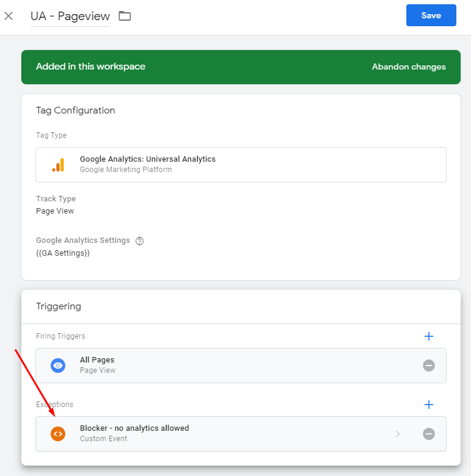The width and height of the screenshot is (471, 476).
Task: Open help for Google Analytics Settings
Action: [140, 240]
